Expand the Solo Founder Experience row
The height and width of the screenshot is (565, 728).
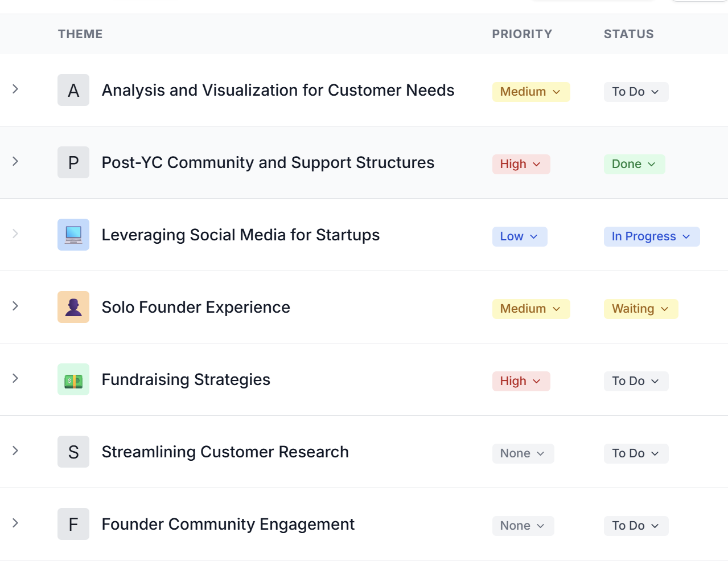pyautogui.click(x=15, y=306)
